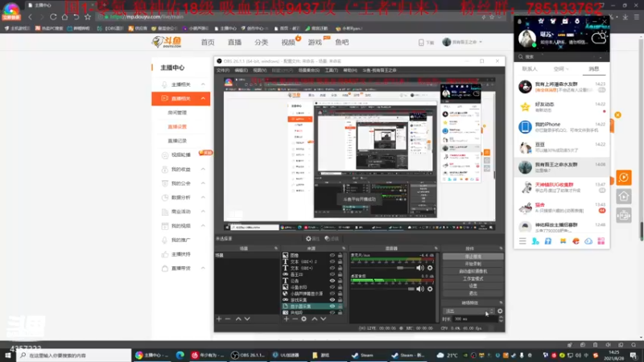This screenshot has height=362, width=644.
Task: Open 房间管理 in the Douyu sidebar
Action: [177, 113]
